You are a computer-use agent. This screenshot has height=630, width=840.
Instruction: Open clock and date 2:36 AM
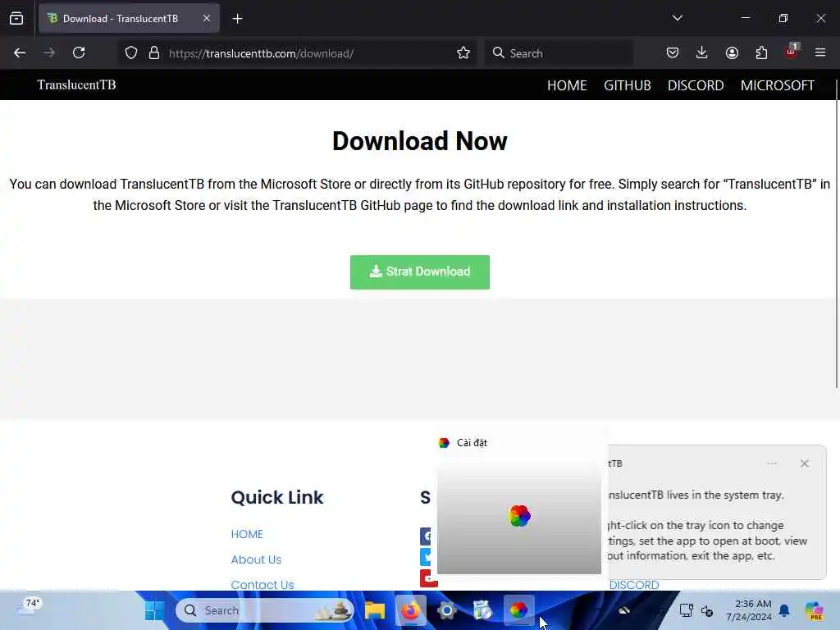click(748, 610)
